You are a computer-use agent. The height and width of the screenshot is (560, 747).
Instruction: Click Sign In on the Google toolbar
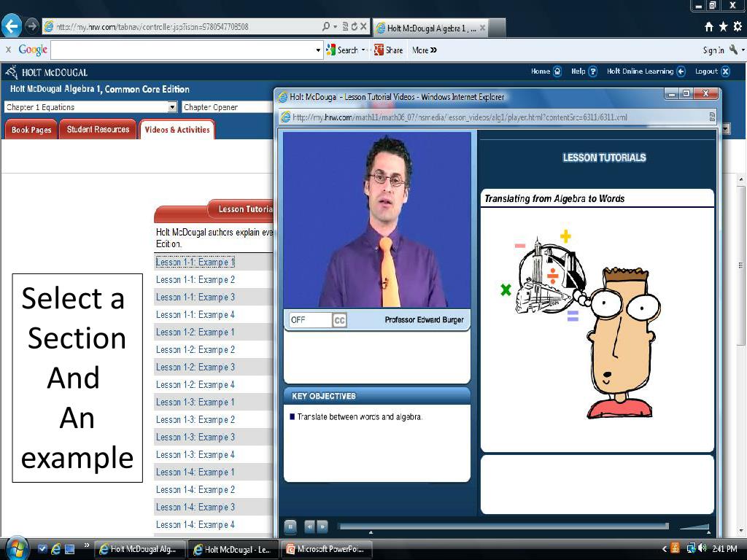point(713,50)
